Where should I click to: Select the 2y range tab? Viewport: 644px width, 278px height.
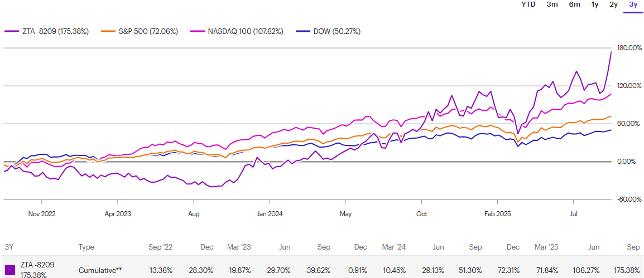point(613,4)
